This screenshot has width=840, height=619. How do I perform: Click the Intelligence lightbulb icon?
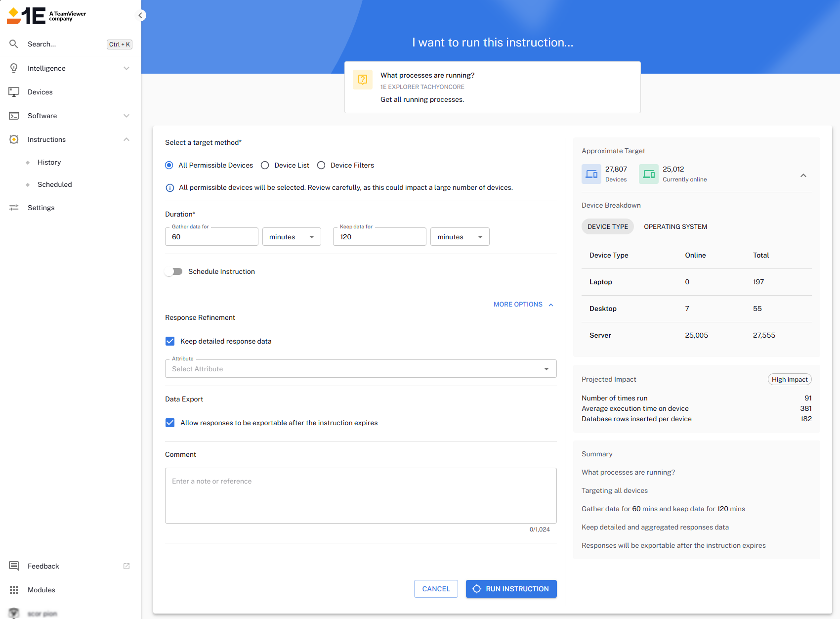(14, 68)
